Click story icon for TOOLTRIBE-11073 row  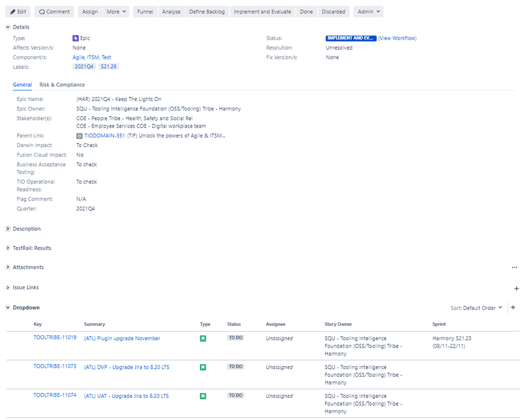[203, 368]
